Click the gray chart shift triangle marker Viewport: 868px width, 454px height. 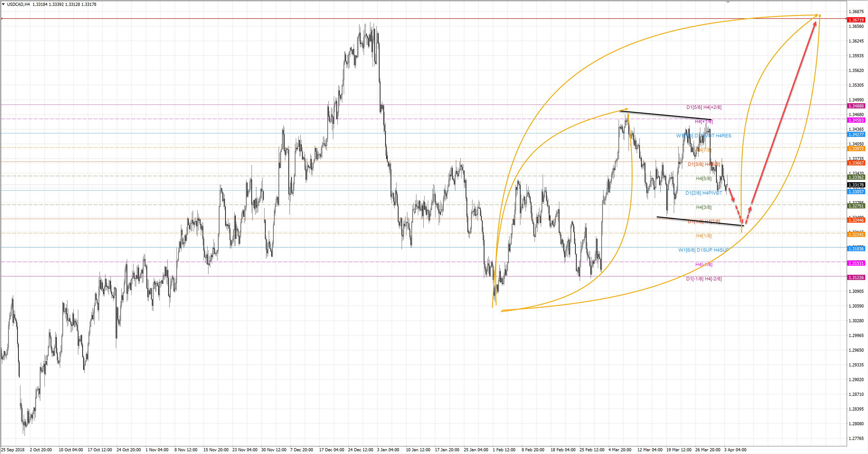pyautogui.click(x=728, y=2)
